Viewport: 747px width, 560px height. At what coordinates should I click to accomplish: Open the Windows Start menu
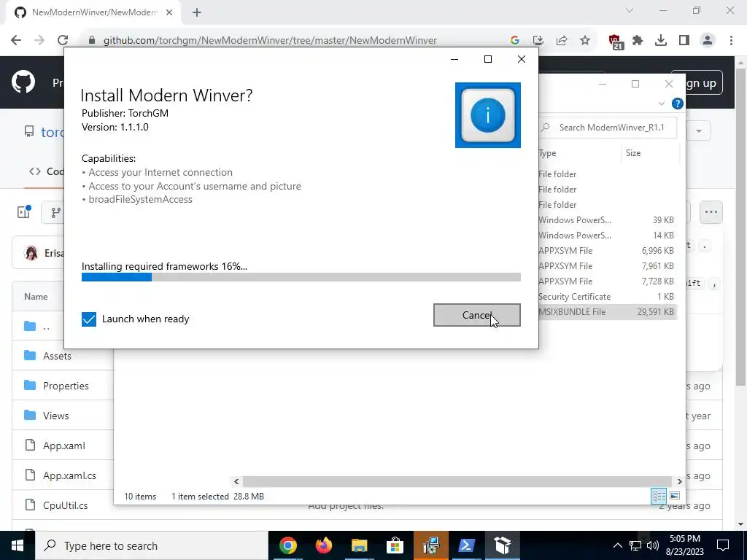[18, 545]
